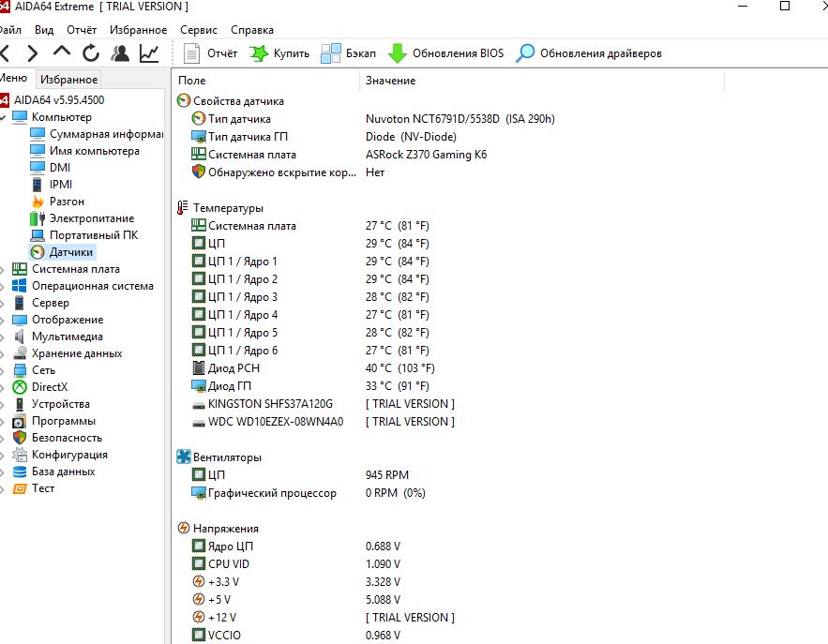Select the CPU VID voltage row
828x644 pixels.
295,563
